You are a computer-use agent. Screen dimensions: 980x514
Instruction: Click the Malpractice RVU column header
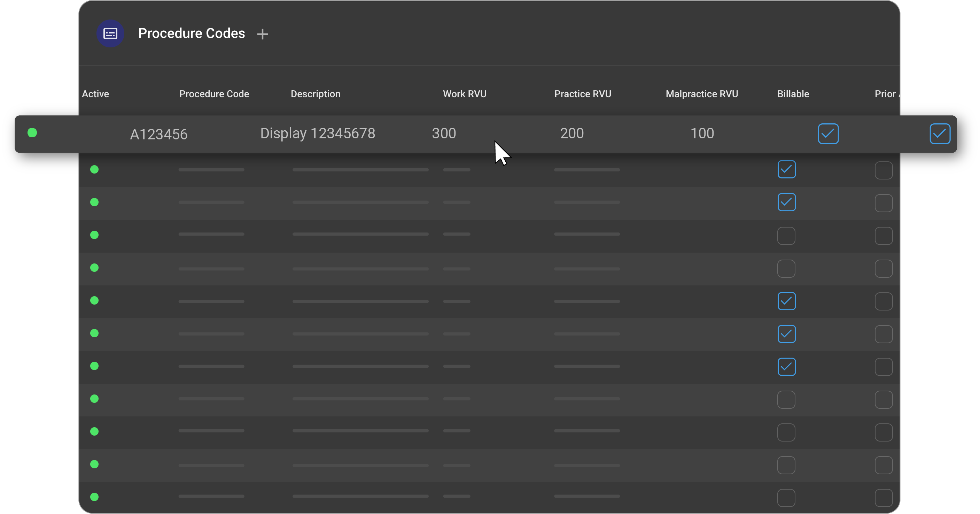(x=701, y=94)
